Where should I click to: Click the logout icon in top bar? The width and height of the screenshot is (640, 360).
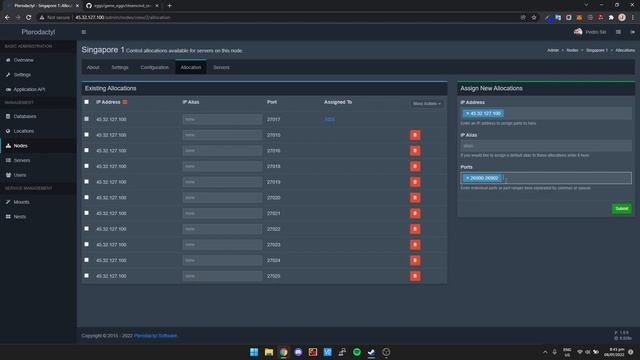[632, 32]
